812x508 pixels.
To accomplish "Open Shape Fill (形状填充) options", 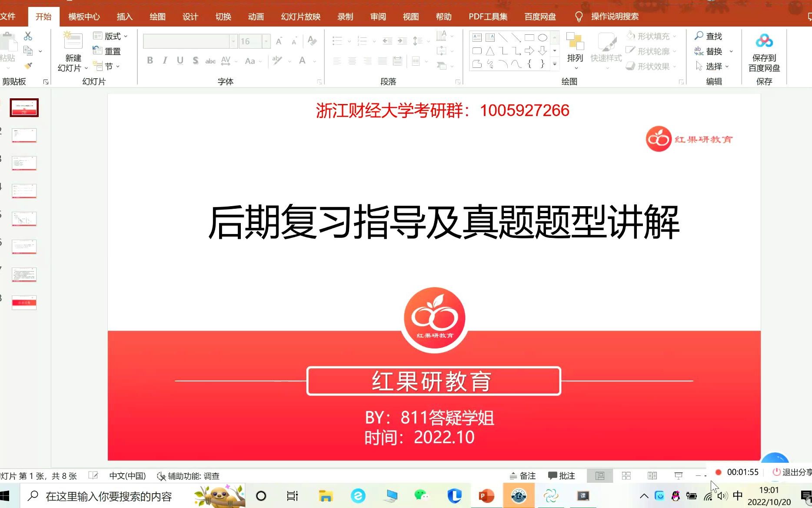I will [651, 36].
